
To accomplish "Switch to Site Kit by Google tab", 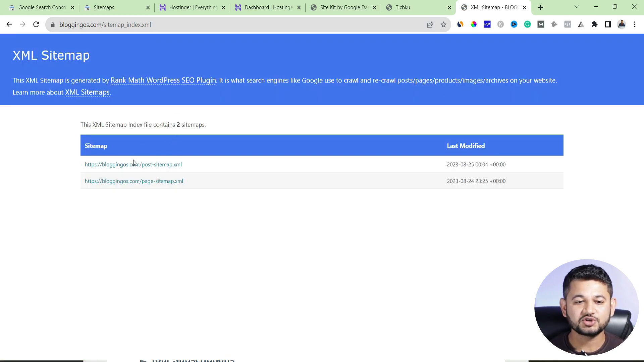I will (x=344, y=7).
